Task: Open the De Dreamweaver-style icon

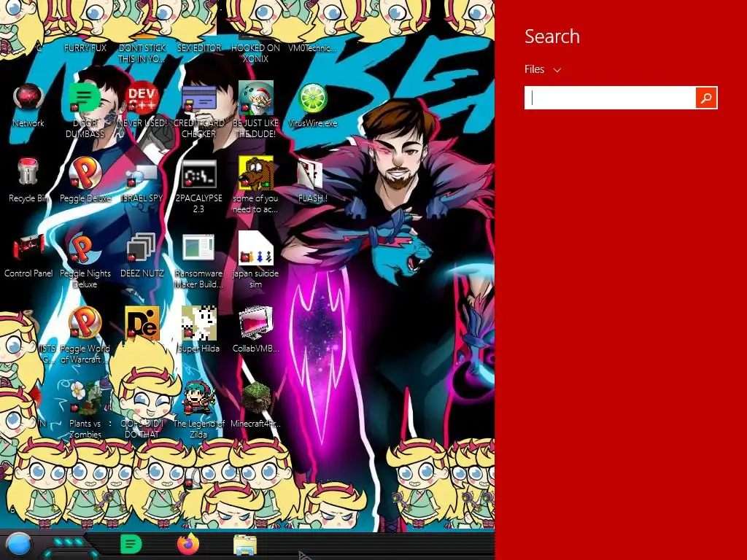Action: click(x=142, y=323)
